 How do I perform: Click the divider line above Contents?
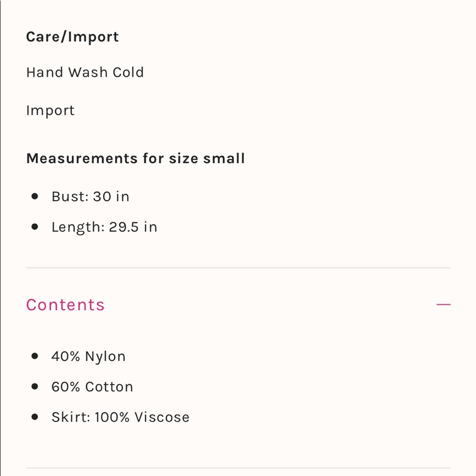point(238,268)
